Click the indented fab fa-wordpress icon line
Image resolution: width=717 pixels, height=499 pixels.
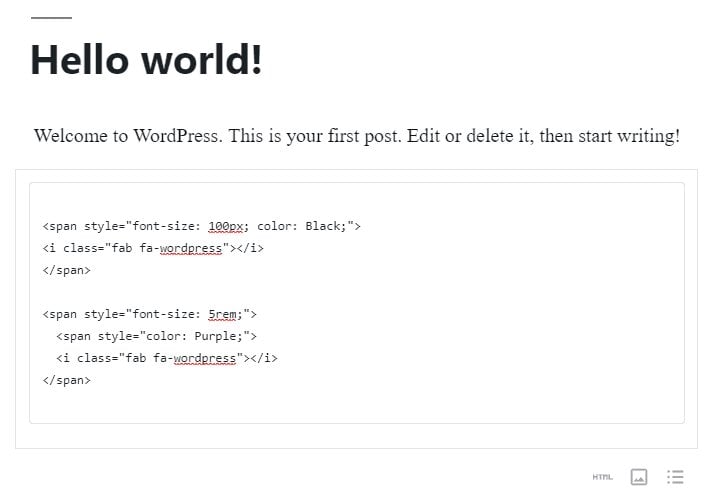[167, 358]
